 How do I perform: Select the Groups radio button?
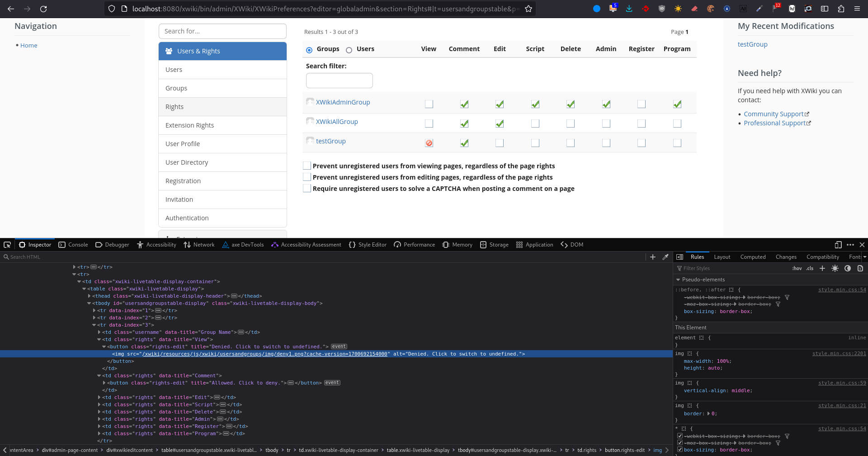(309, 50)
